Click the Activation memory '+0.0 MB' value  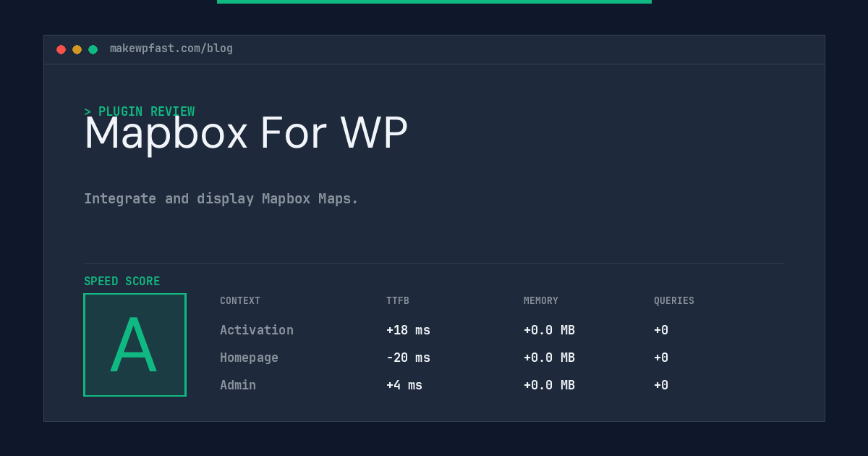(x=549, y=330)
